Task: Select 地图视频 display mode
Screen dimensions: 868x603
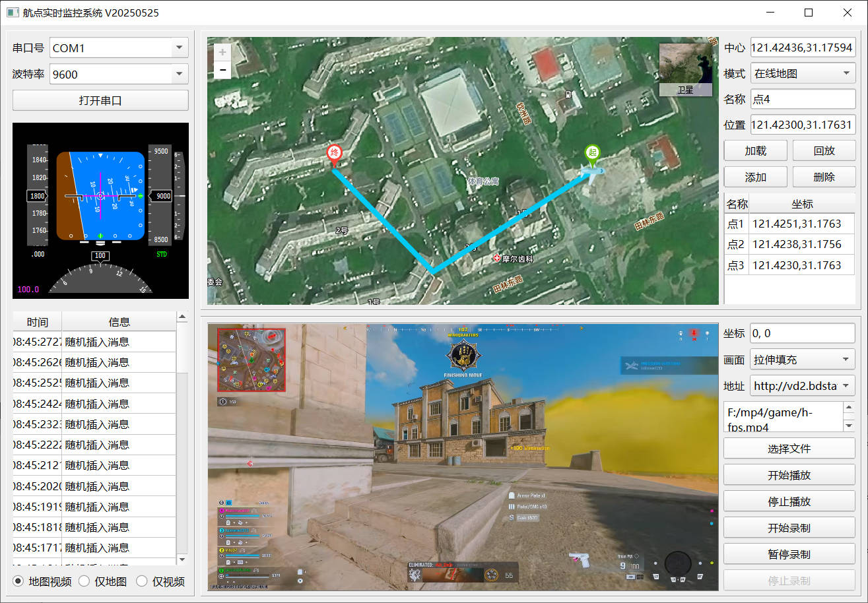Action: pos(43,581)
